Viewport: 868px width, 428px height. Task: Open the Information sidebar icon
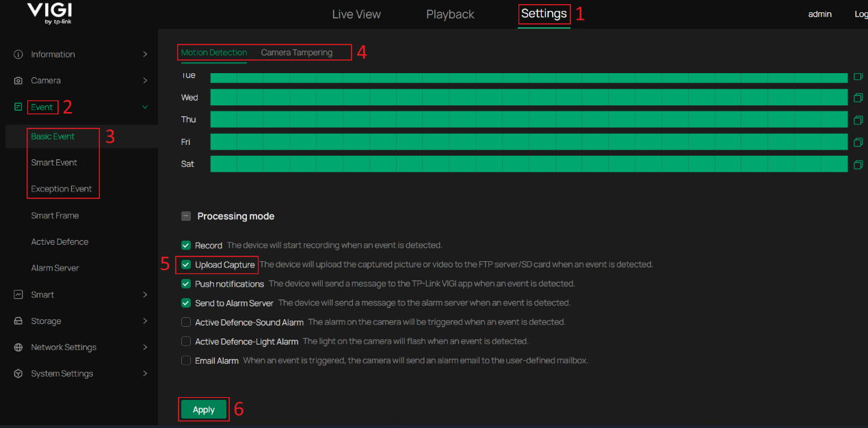[x=16, y=54]
